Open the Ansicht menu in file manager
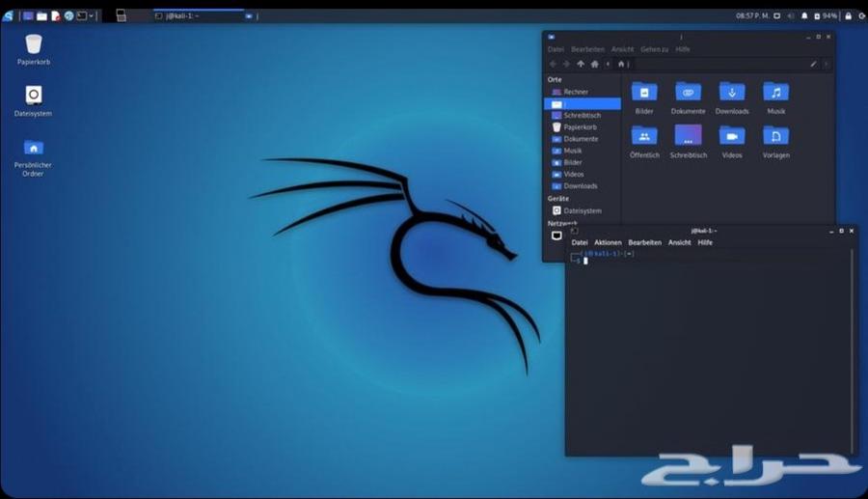This screenshot has width=868, height=499. [x=622, y=49]
